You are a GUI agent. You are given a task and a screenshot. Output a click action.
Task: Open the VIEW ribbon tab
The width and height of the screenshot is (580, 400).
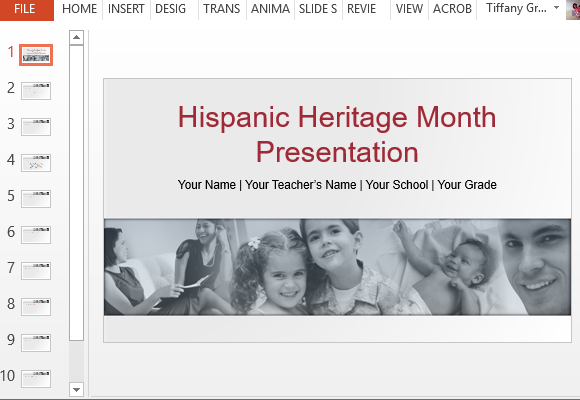(x=409, y=9)
